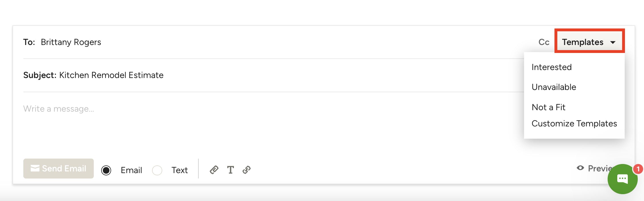Click the Subject field Kitchen Remodel Estimate
This screenshot has width=644, height=201.
111,75
